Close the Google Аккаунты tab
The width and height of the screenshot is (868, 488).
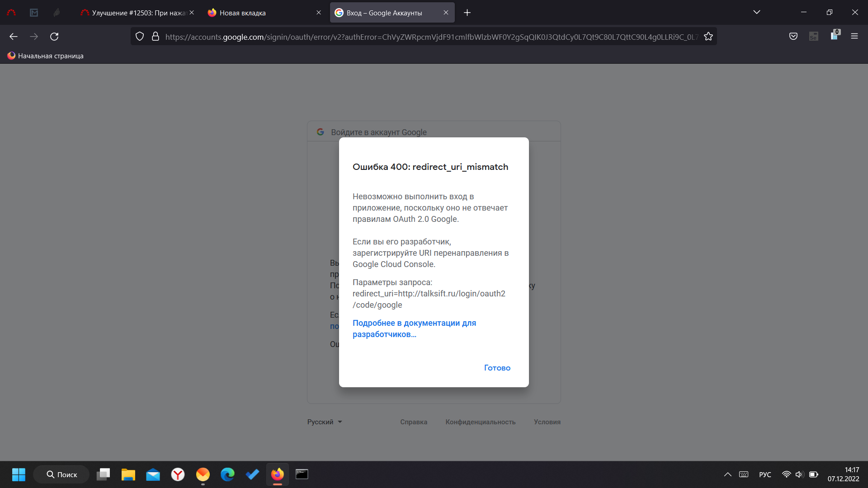pos(446,13)
